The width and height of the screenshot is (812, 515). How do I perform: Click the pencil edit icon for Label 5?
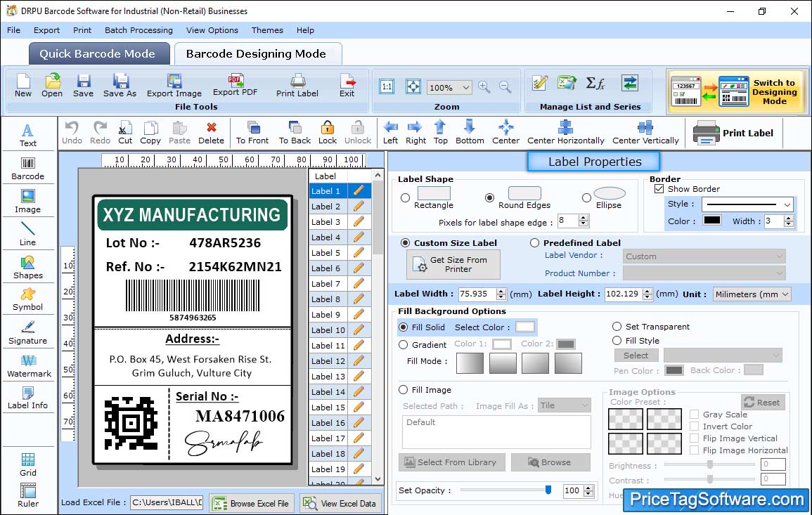point(359,253)
